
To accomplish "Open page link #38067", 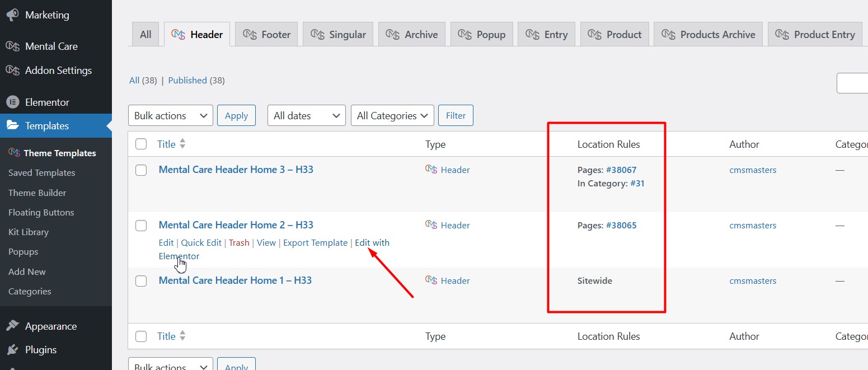I will (621, 170).
